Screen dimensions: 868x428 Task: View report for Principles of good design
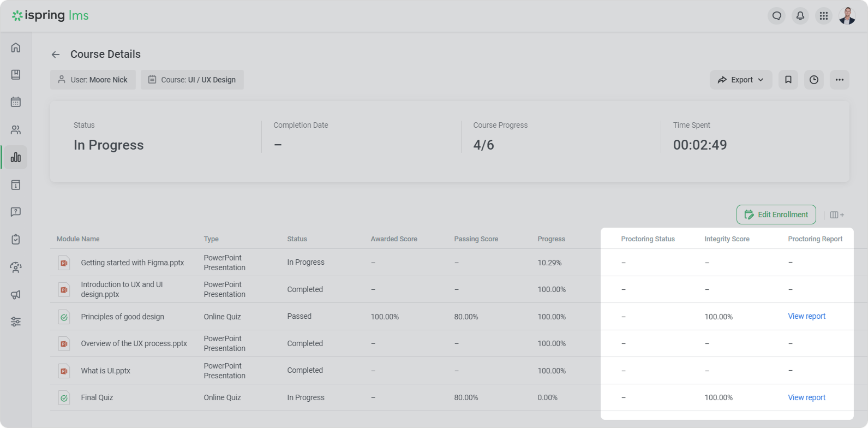[x=806, y=316]
